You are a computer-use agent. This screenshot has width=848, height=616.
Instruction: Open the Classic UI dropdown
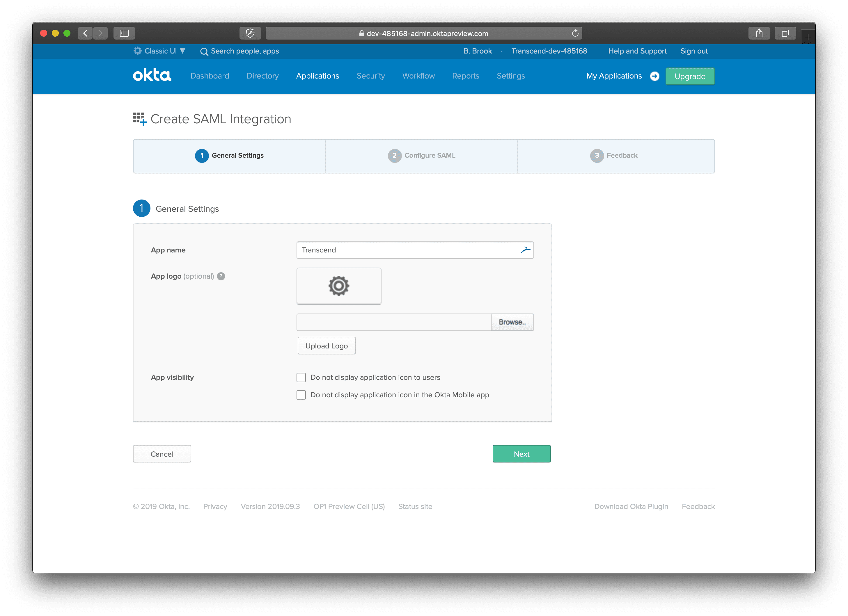159,51
